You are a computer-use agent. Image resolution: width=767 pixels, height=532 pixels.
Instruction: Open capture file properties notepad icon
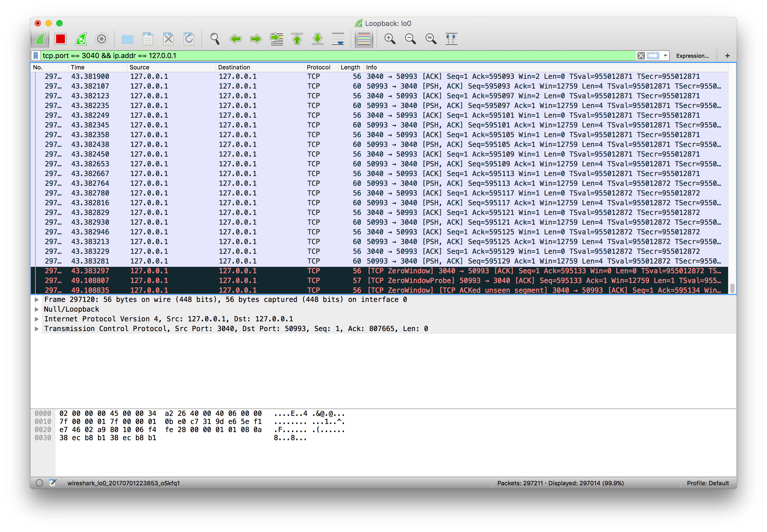pos(53,483)
